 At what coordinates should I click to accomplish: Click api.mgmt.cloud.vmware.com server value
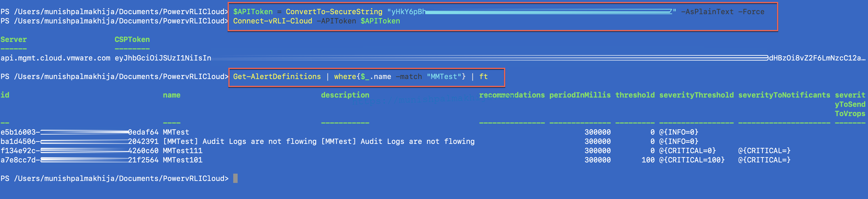55,58
